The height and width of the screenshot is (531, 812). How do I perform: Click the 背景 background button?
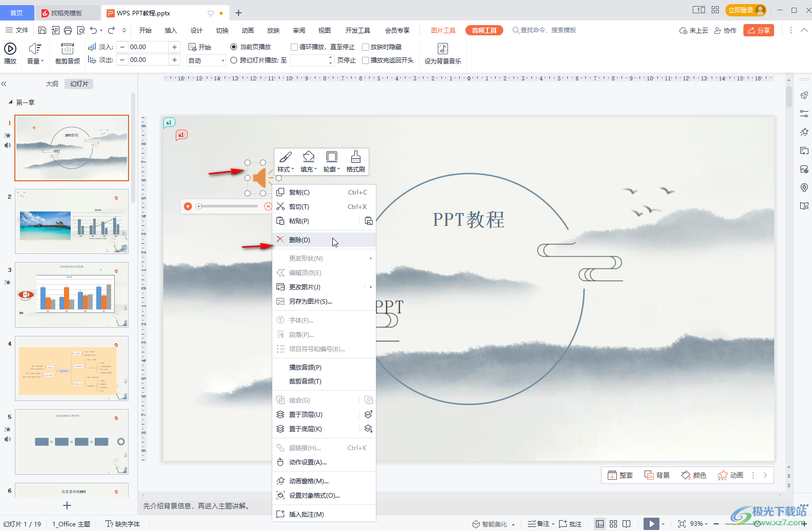click(x=657, y=475)
